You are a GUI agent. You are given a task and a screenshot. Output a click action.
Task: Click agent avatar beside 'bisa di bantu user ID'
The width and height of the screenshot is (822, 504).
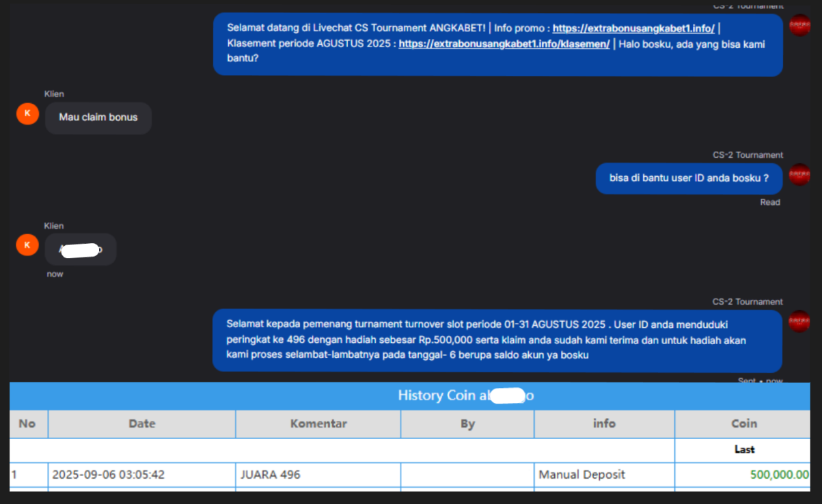pyautogui.click(x=799, y=174)
